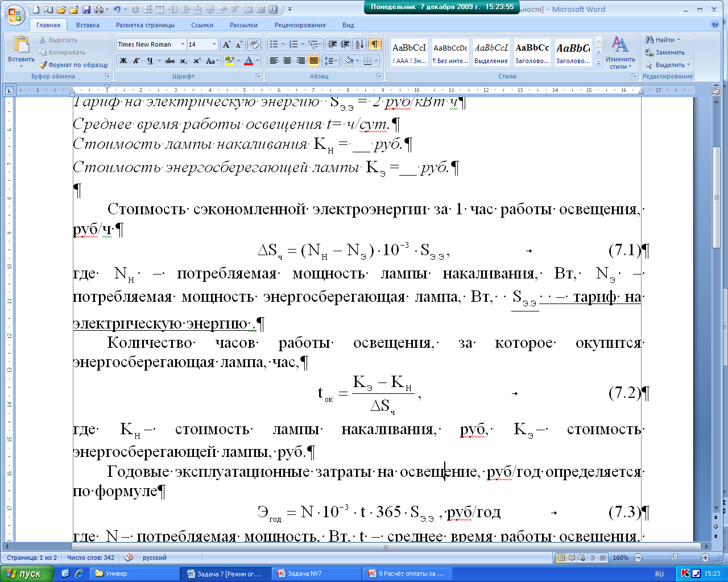Toggle show paragraph marks (¶)
The height and width of the screenshot is (582, 728).
375,44
